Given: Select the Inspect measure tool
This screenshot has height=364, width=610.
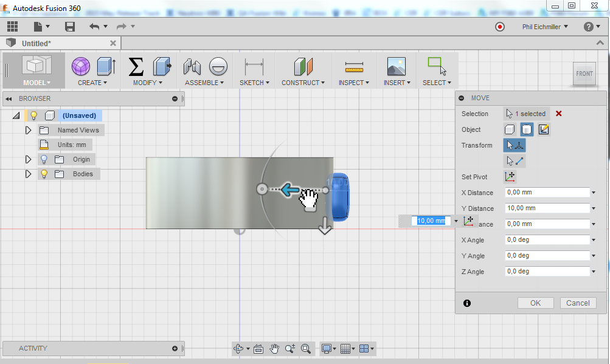Looking at the screenshot, I should pos(353,67).
